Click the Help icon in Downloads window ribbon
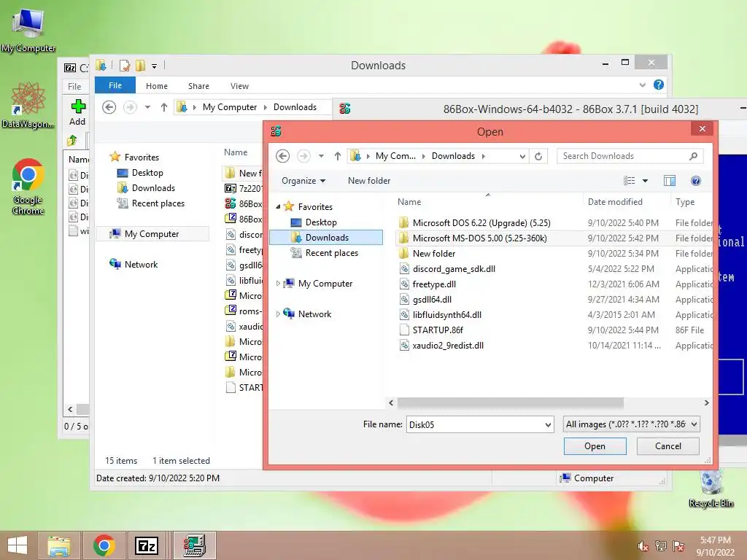 click(659, 85)
